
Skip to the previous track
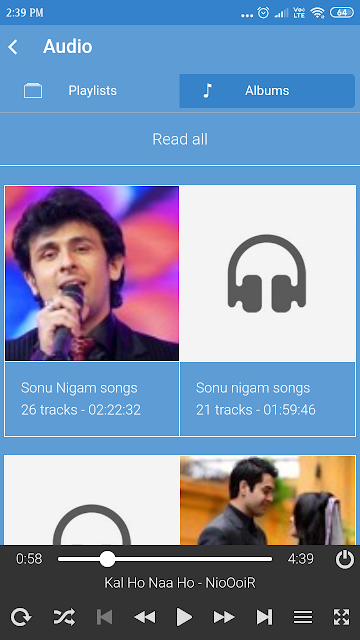tap(104, 617)
